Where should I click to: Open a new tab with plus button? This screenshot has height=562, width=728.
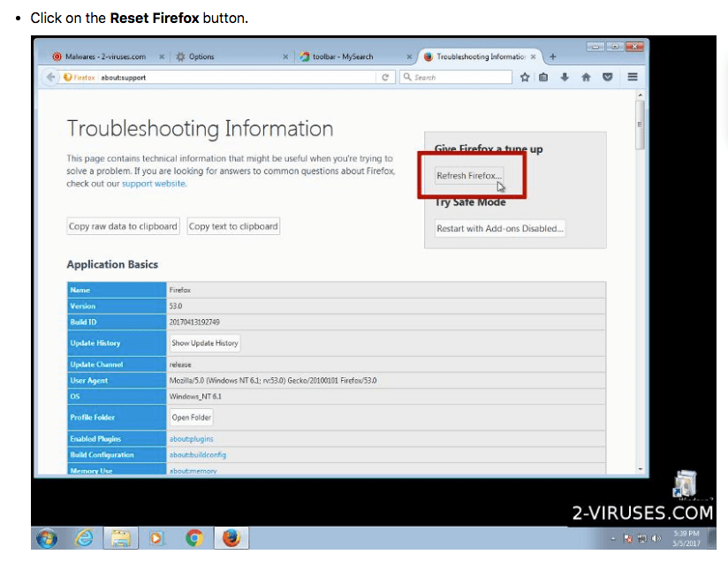[552, 57]
